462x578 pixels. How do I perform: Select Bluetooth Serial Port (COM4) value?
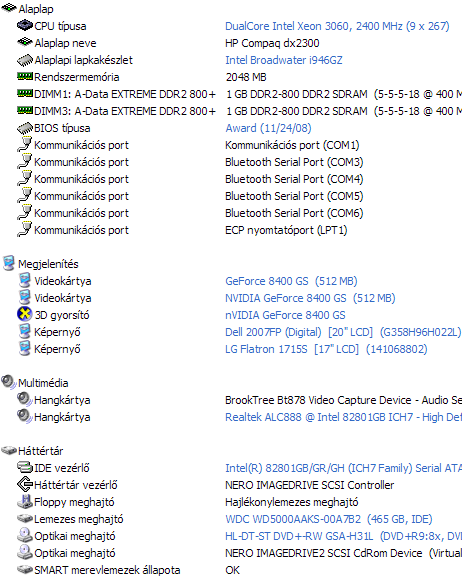[x=294, y=179]
